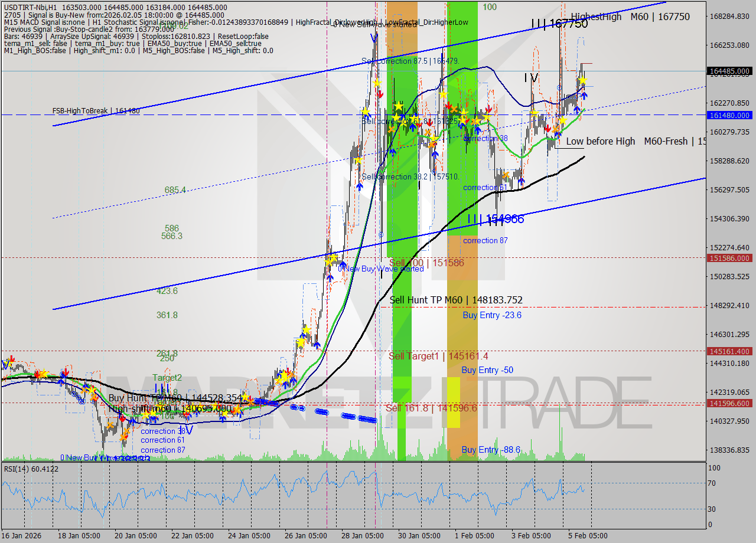756x543 pixels.
Task: Select the 141596.600 price tag on axis
Action: pos(730,404)
